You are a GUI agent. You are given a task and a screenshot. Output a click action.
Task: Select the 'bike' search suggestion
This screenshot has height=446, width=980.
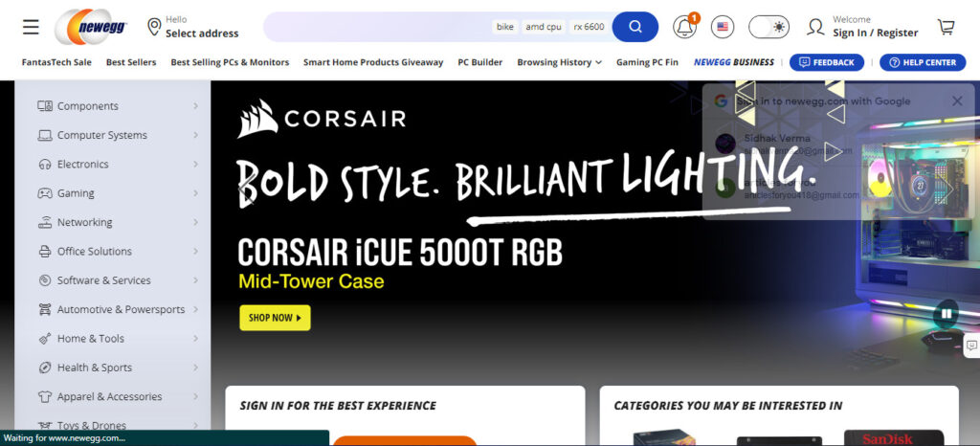pos(505,27)
